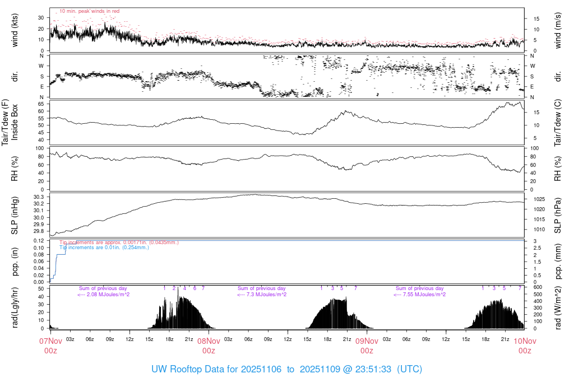This screenshot has height=392, width=574.
Task: Select the 7.3 MJoules/m^2 daily sum annotation
Action: 261,295
